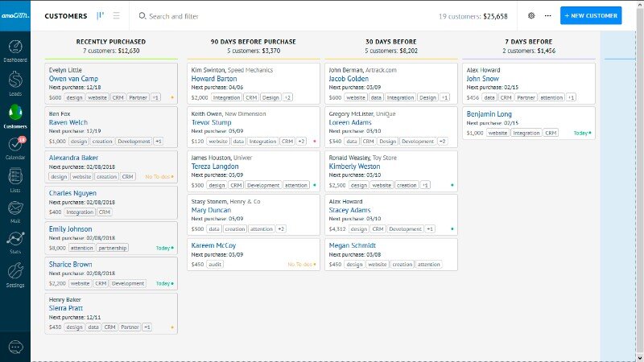Select the Lists sidebar item

pyautogui.click(x=16, y=178)
